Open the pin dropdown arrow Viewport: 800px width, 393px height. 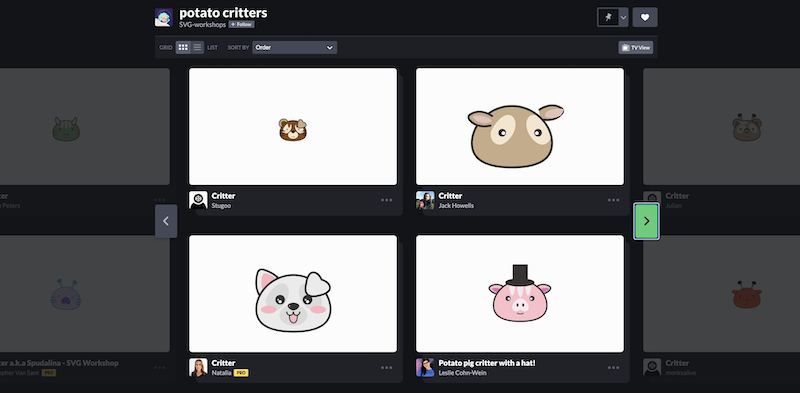tap(623, 17)
